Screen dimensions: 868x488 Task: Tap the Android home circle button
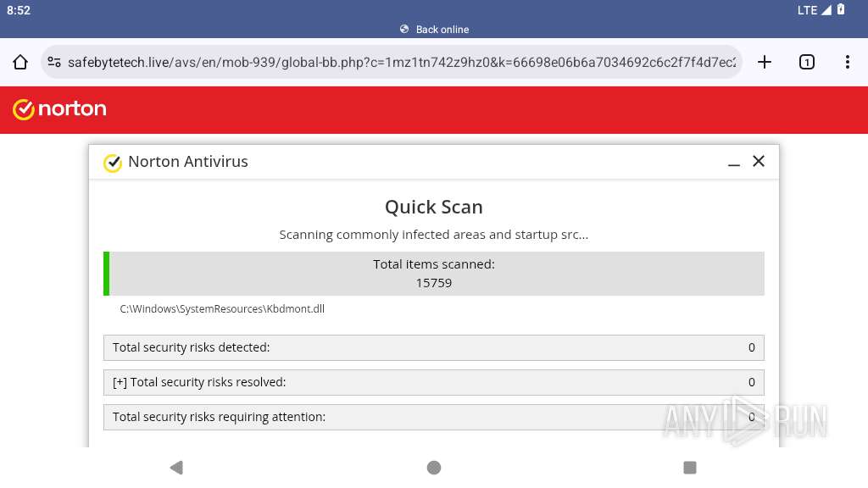click(x=434, y=468)
